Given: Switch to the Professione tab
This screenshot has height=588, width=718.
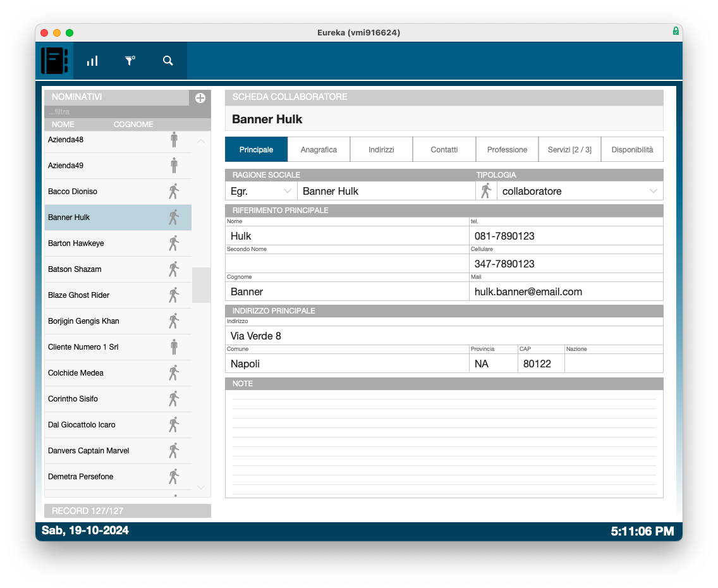Looking at the screenshot, I should click(x=507, y=149).
